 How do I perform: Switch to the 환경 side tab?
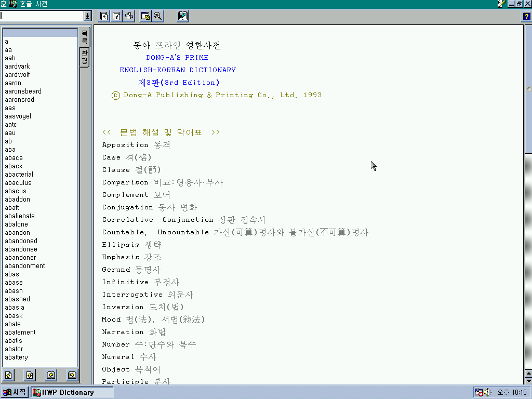point(85,57)
